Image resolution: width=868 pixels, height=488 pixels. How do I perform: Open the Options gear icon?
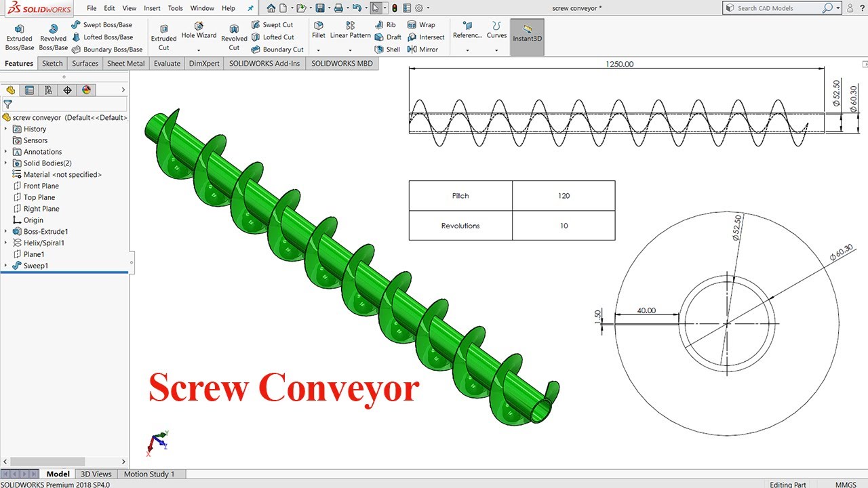[419, 8]
